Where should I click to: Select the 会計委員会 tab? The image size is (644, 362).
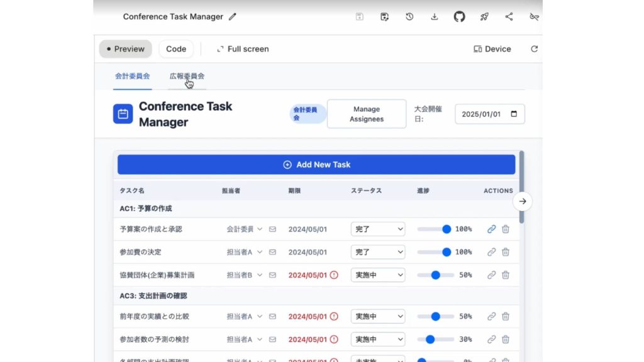tap(132, 76)
